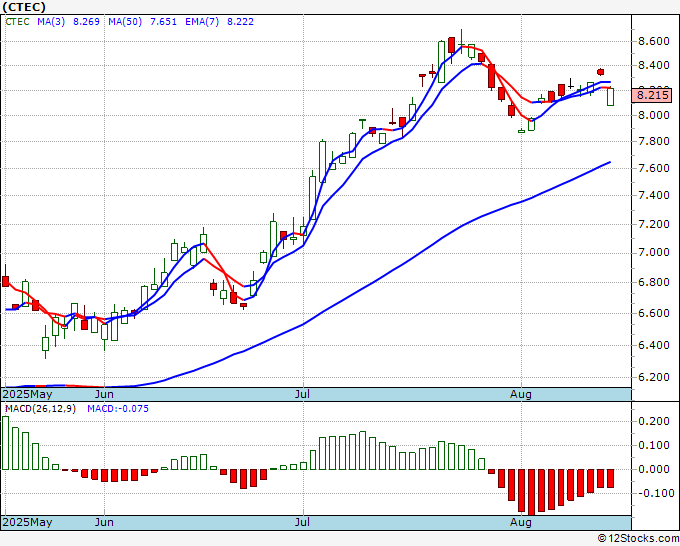Click the 0.200 MACD axis label

pos(654,421)
